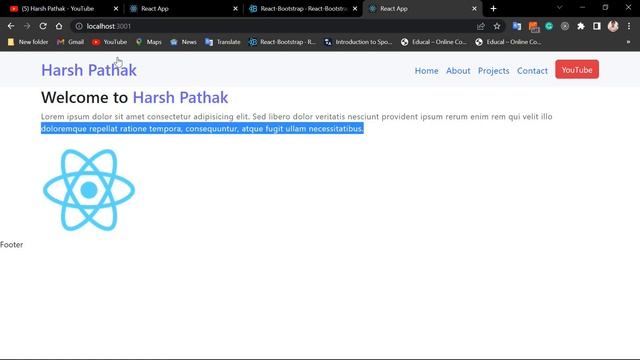Close the first React App tab
Image resolution: width=640 pixels, height=360 pixels.
[x=236, y=9]
